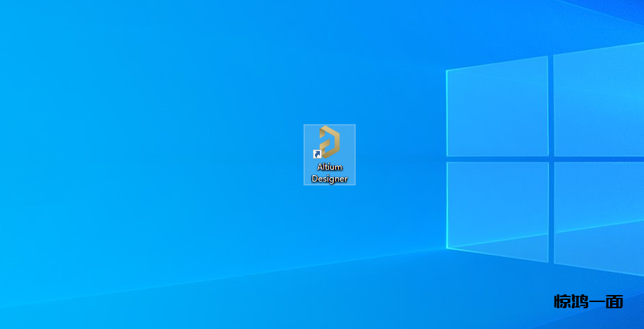
Task: Click the 面 character in the watermark
Action: click(x=615, y=301)
